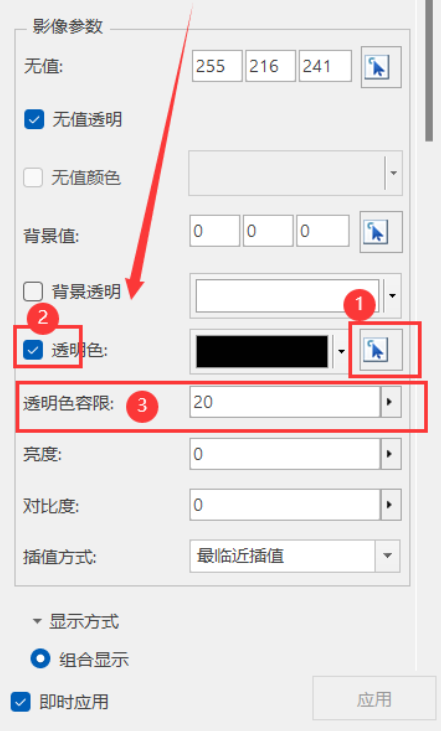Click the arrow button beside 对比度 field
Image resolution: width=441 pixels, height=731 pixels.
pos(391,504)
